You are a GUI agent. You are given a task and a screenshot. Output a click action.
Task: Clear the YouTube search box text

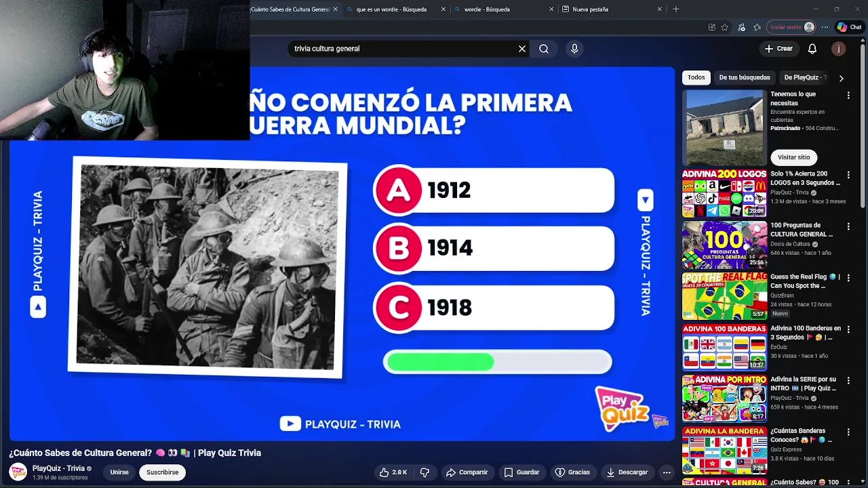[522, 49]
